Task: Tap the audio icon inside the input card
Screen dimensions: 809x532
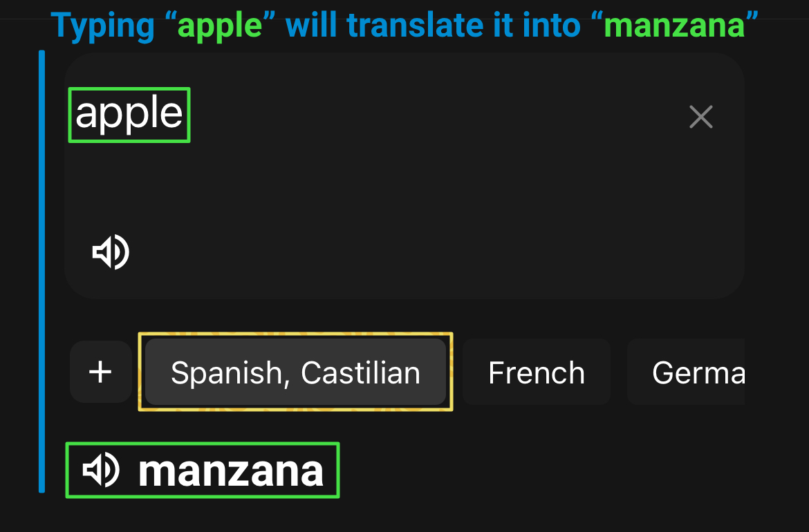Action: pos(110,251)
